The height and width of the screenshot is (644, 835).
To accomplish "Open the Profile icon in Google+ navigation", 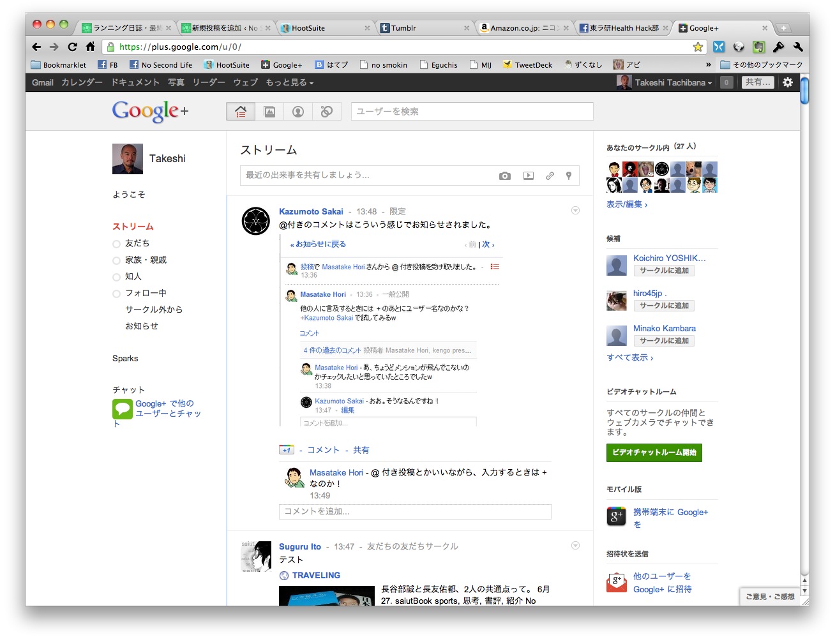I will click(298, 112).
